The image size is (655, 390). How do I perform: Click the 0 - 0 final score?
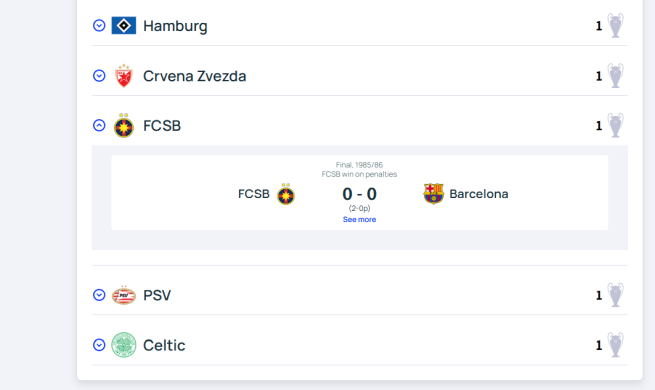[x=359, y=194]
